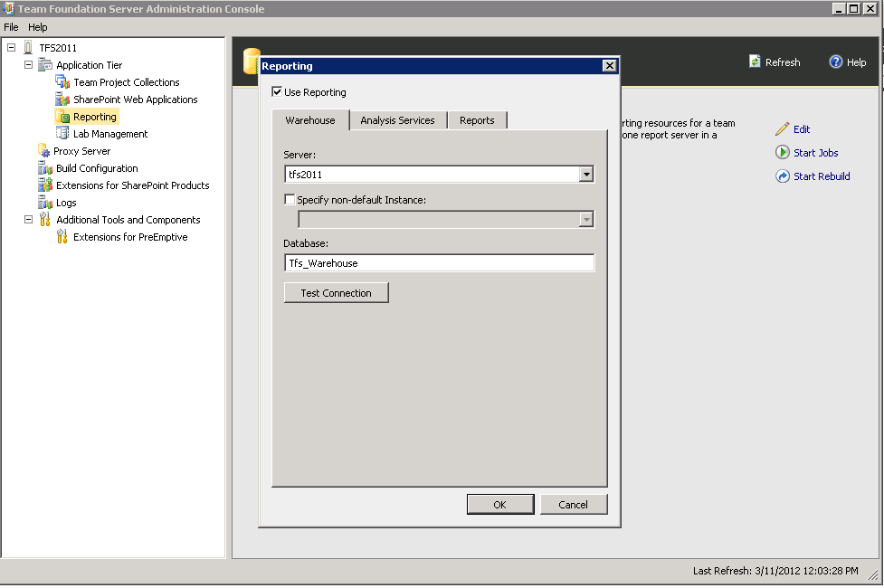Click the Extensions for SharePoint Products icon
The height and width of the screenshot is (588, 884).
pyautogui.click(x=45, y=185)
